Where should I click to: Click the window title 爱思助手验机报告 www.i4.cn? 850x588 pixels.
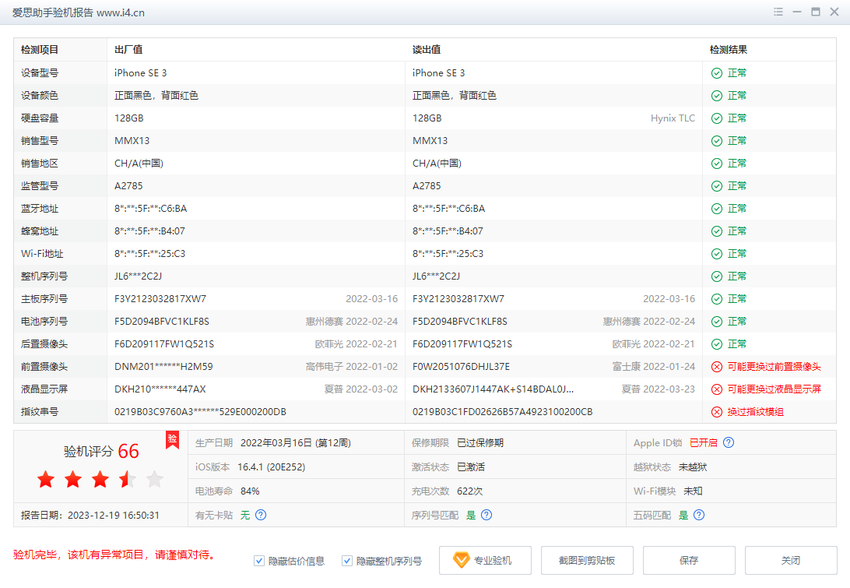(x=78, y=12)
